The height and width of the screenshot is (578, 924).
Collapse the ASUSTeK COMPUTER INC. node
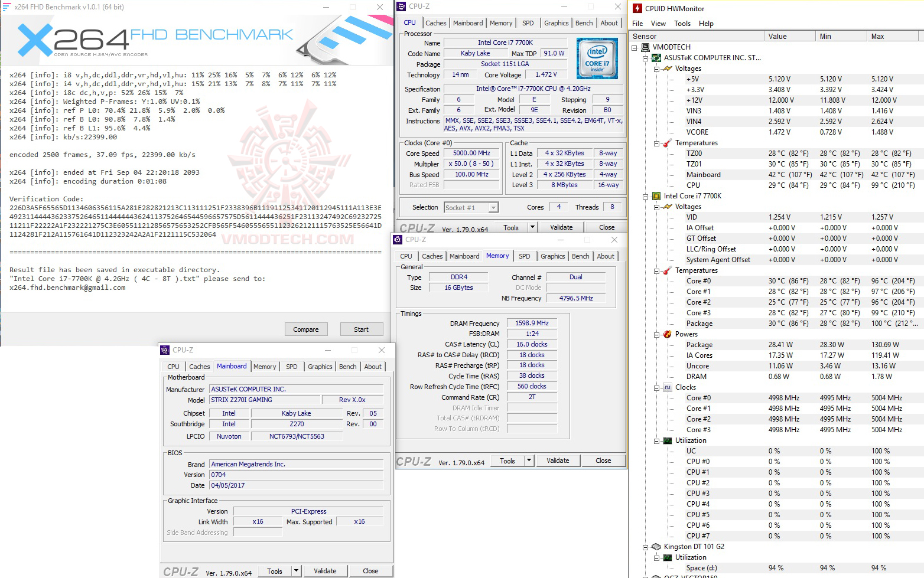pyautogui.click(x=645, y=58)
